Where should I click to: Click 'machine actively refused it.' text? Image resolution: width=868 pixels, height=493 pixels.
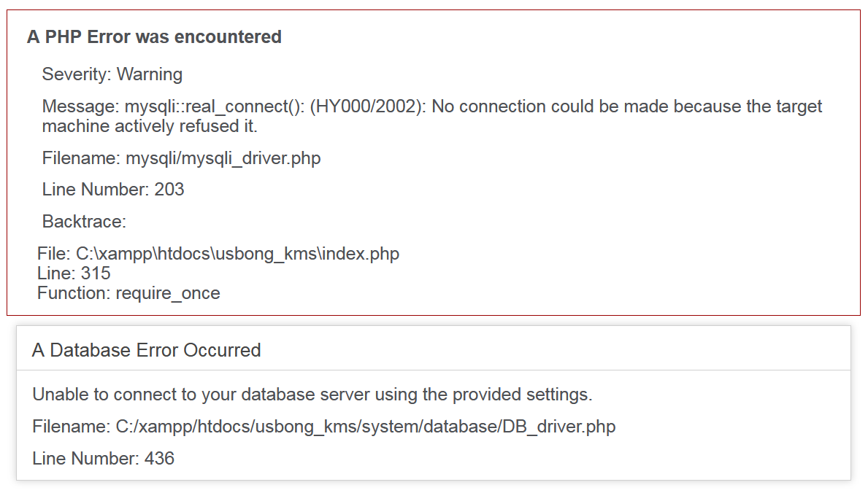(150, 126)
